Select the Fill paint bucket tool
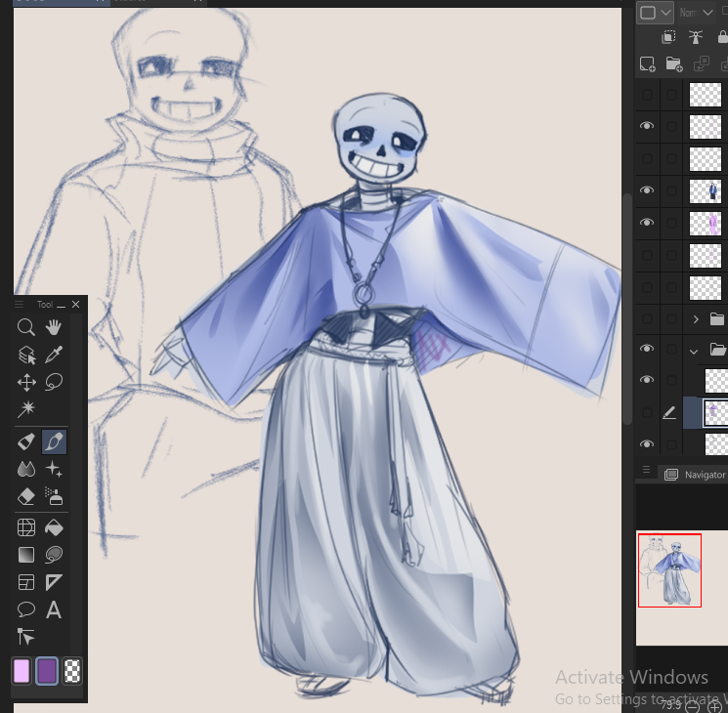 point(54,527)
